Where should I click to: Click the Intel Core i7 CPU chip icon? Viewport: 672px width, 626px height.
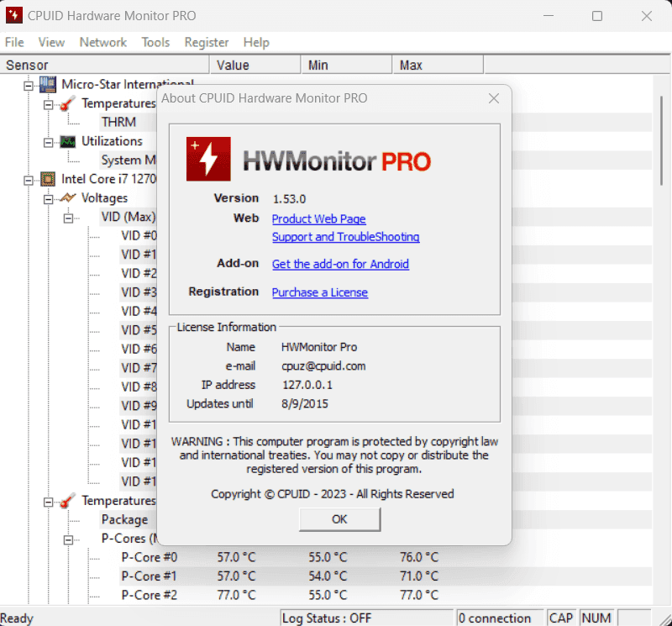[48, 179]
